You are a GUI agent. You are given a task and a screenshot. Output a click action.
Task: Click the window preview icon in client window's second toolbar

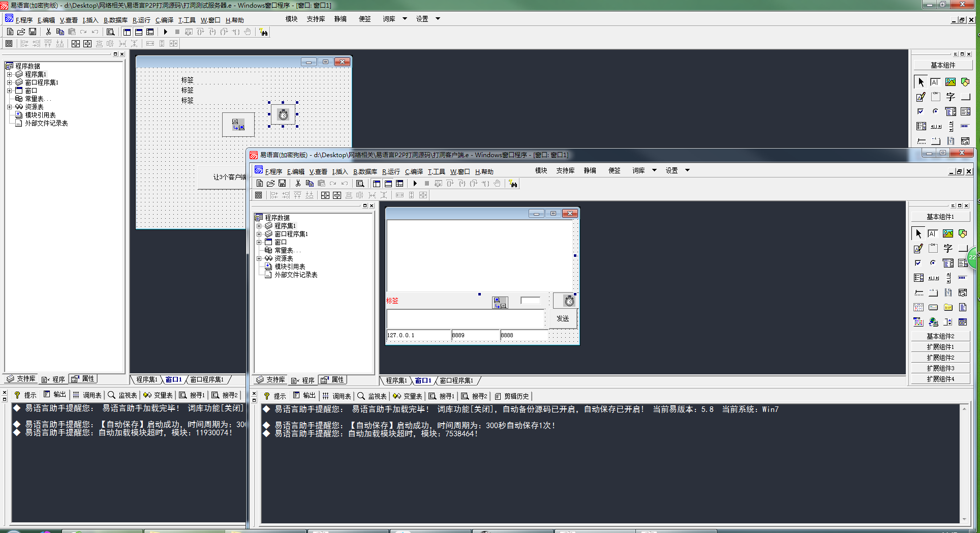coord(258,195)
